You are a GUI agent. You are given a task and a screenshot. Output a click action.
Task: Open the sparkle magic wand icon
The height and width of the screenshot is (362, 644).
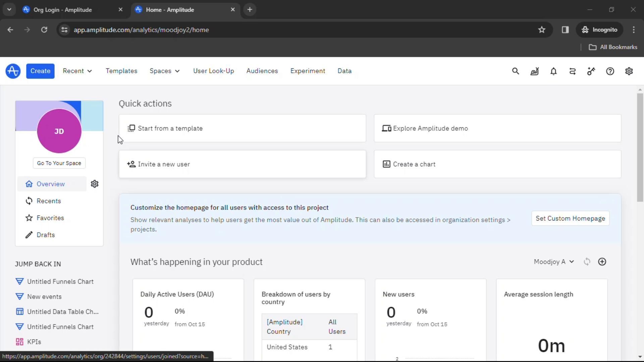(591, 71)
